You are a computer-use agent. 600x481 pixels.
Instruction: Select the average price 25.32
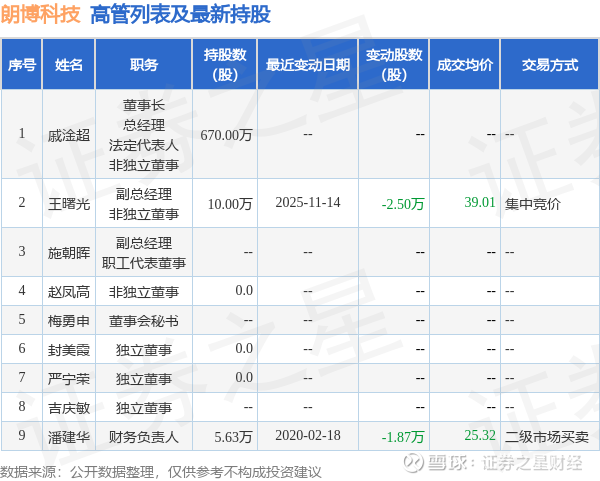coord(480,435)
